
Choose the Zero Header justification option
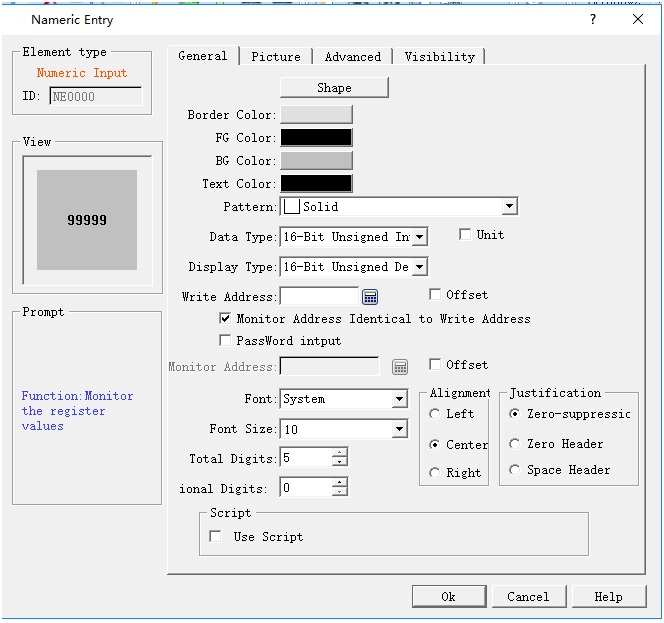(x=515, y=444)
